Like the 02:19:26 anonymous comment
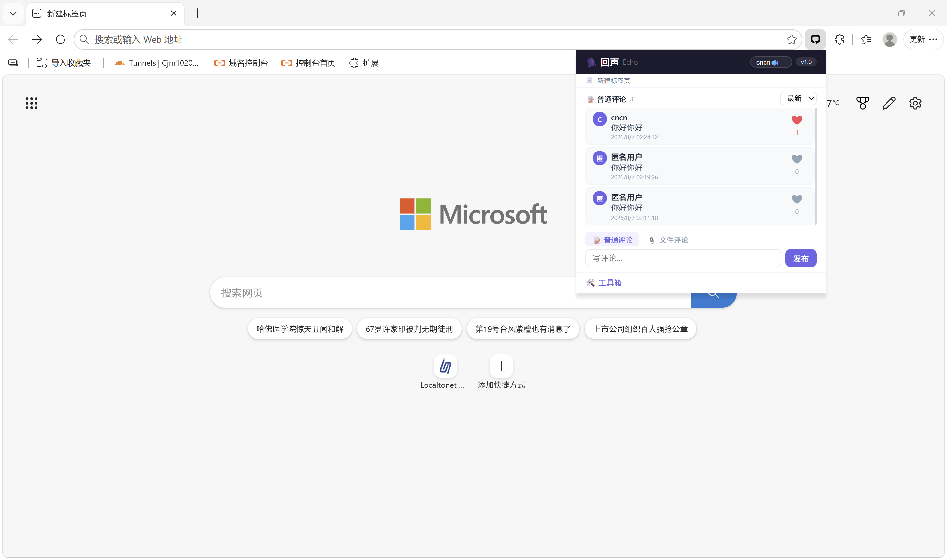Image resolution: width=947 pixels, height=560 pixels. click(x=797, y=159)
